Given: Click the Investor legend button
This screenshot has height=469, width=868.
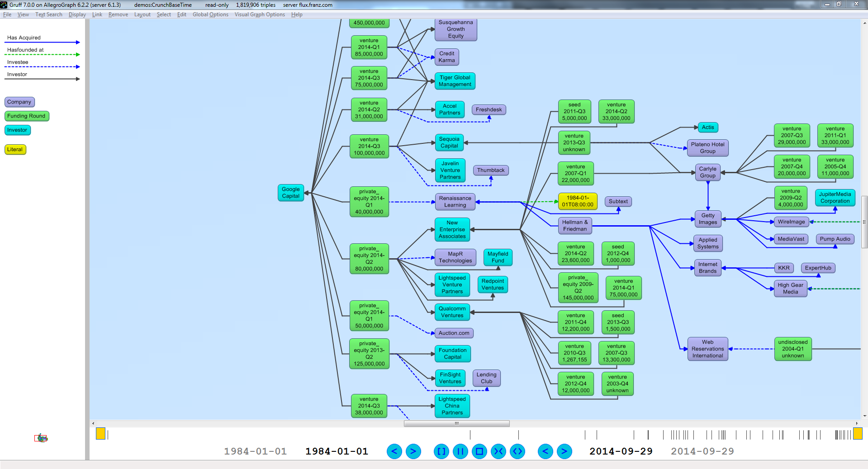Looking at the screenshot, I should pos(17,130).
